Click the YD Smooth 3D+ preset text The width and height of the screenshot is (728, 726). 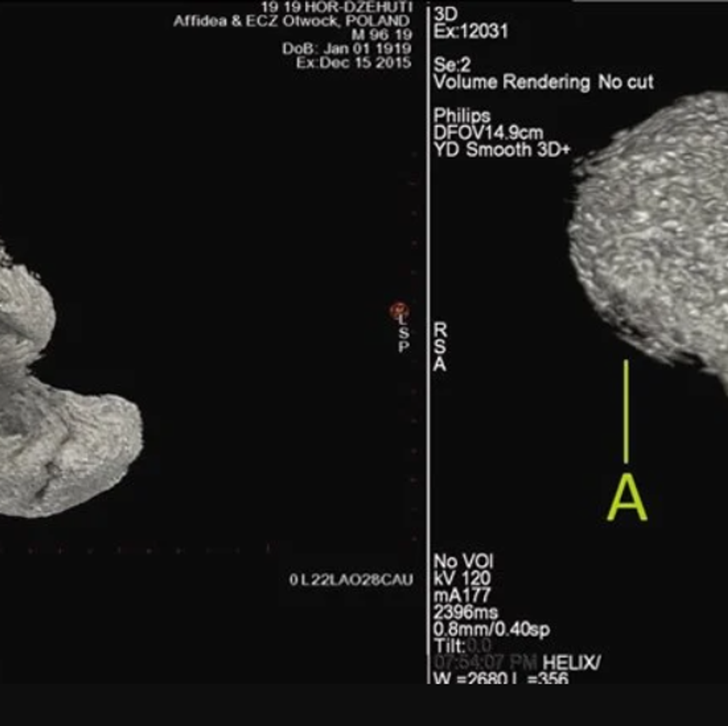point(502,150)
